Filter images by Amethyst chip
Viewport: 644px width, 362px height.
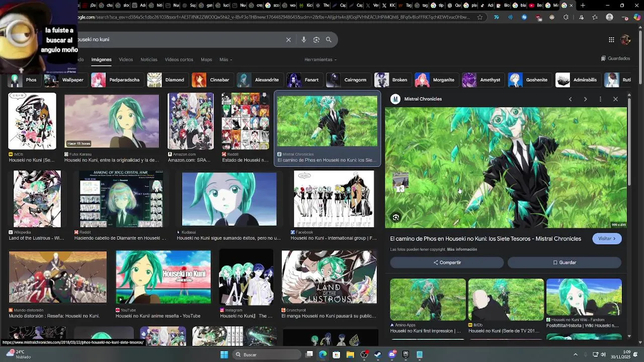(x=483, y=80)
